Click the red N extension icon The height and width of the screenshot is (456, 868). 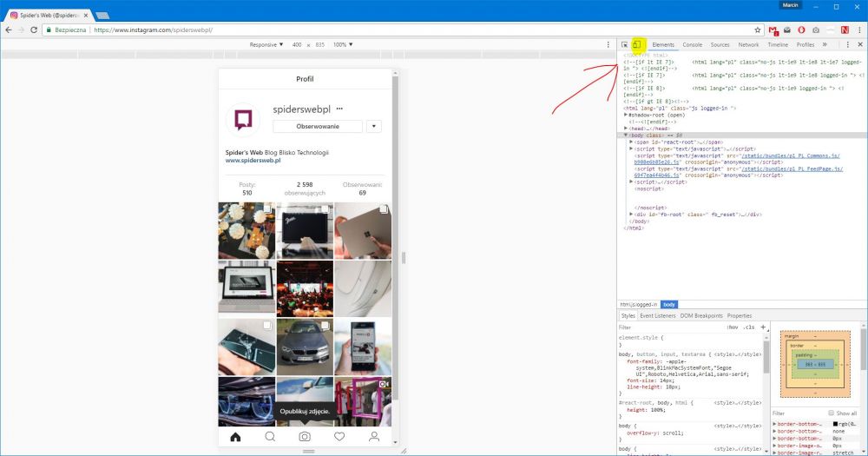845,30
